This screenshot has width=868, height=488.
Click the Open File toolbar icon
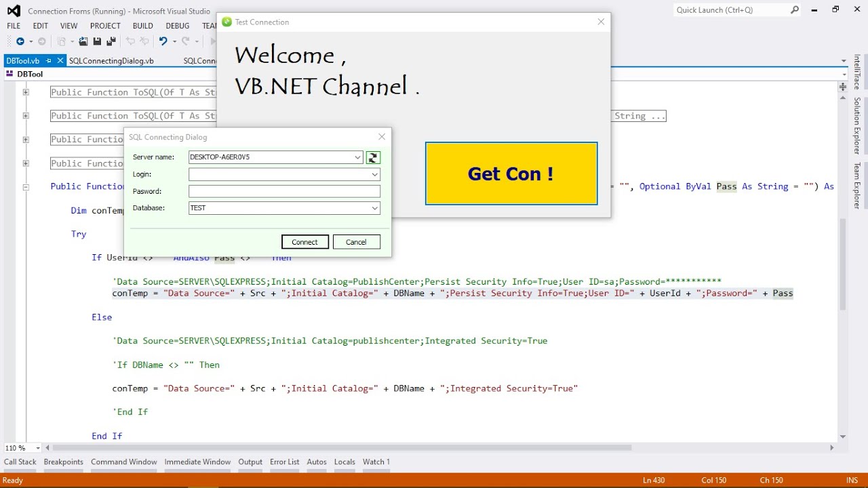(83, 41)
